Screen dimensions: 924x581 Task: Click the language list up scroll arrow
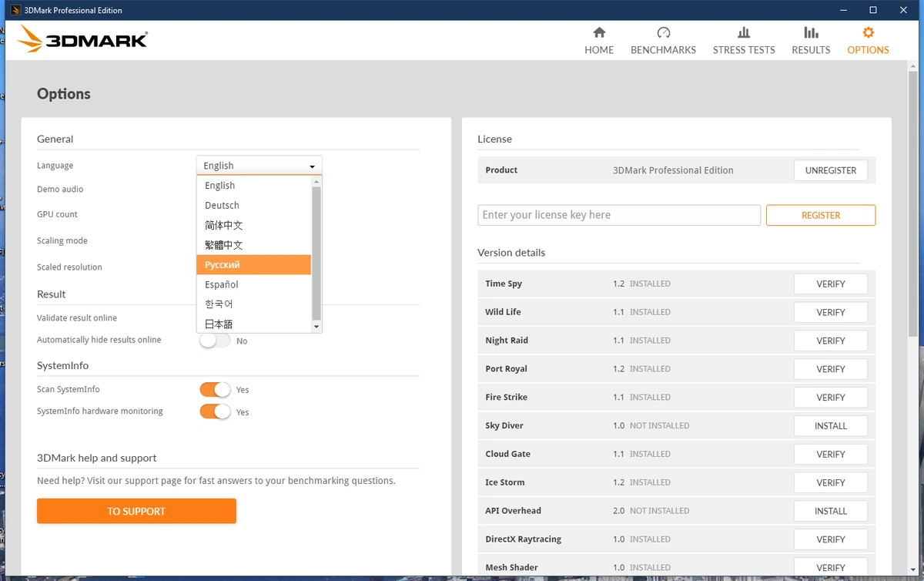pyautogui.click(x=316, y=182)
